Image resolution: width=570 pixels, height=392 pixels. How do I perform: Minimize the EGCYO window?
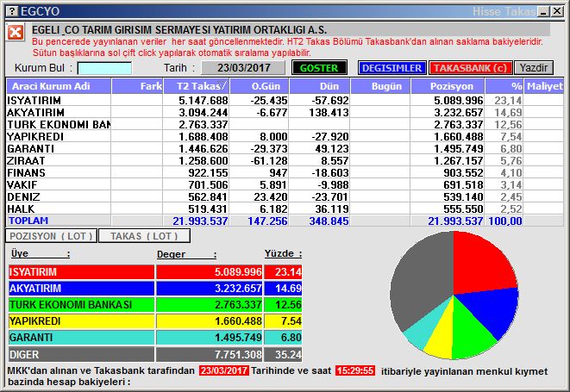[544, 11]
